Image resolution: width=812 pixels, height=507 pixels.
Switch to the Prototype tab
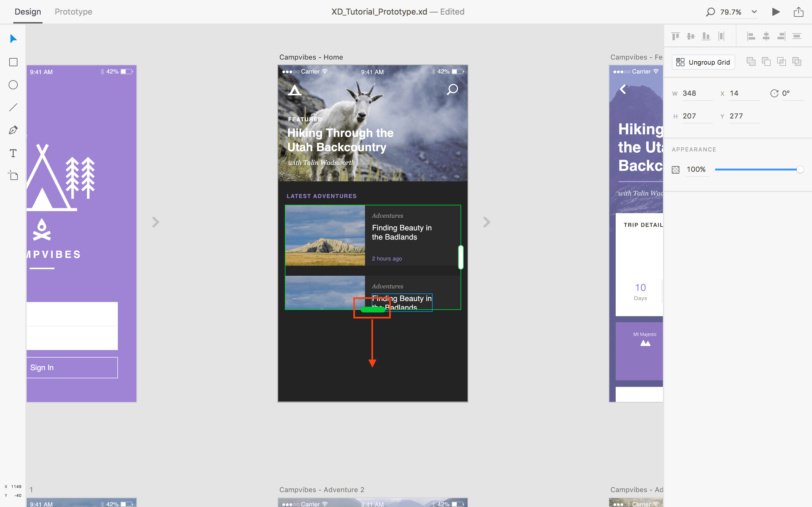click(74, 12)
